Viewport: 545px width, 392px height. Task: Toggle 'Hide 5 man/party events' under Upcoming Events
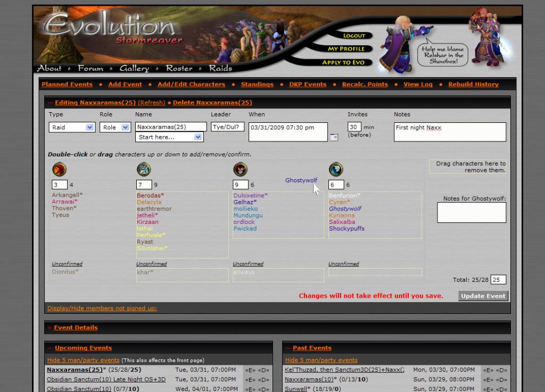click(x=83, y=360)
